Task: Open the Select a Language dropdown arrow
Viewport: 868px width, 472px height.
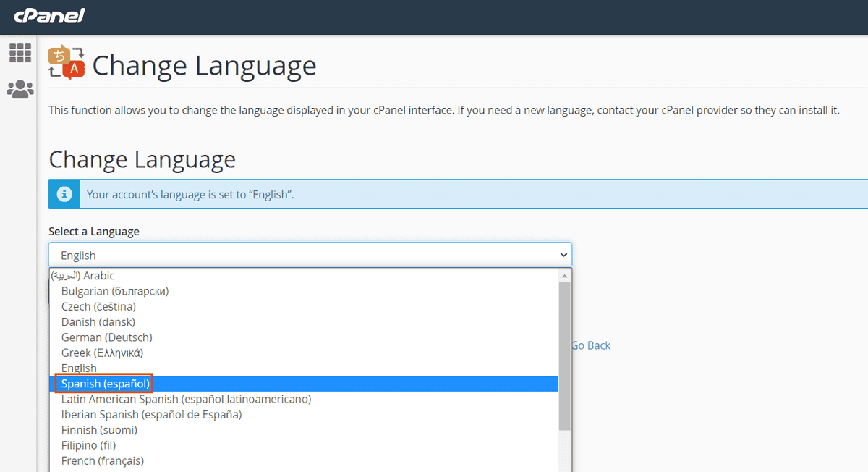Action: pyautogui.click(x=563, y=255)
